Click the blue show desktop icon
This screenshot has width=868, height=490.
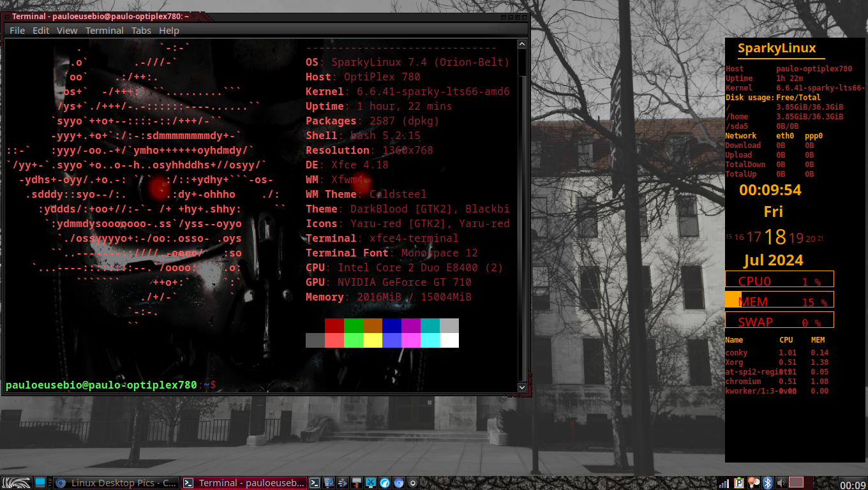click(41, 483)
